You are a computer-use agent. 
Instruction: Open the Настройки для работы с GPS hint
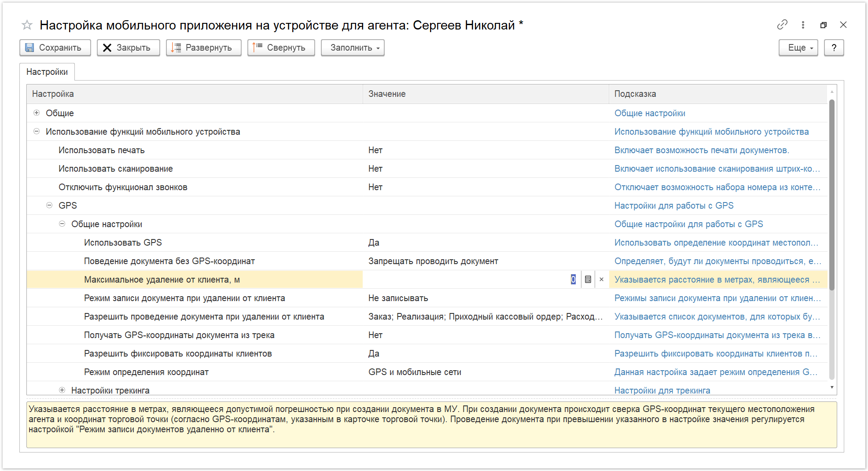point(674,206)
